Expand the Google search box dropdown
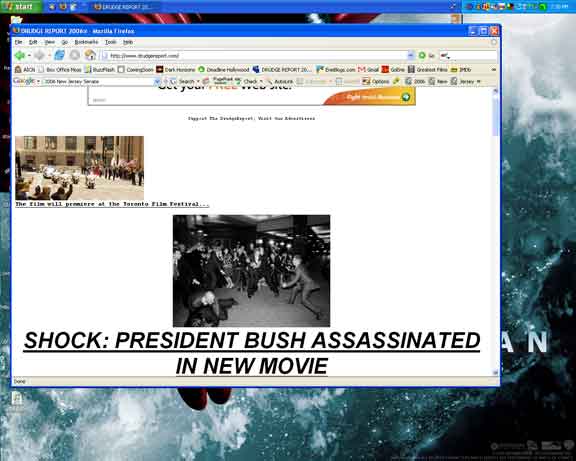 pyautogui.click(x=157, y=82)
